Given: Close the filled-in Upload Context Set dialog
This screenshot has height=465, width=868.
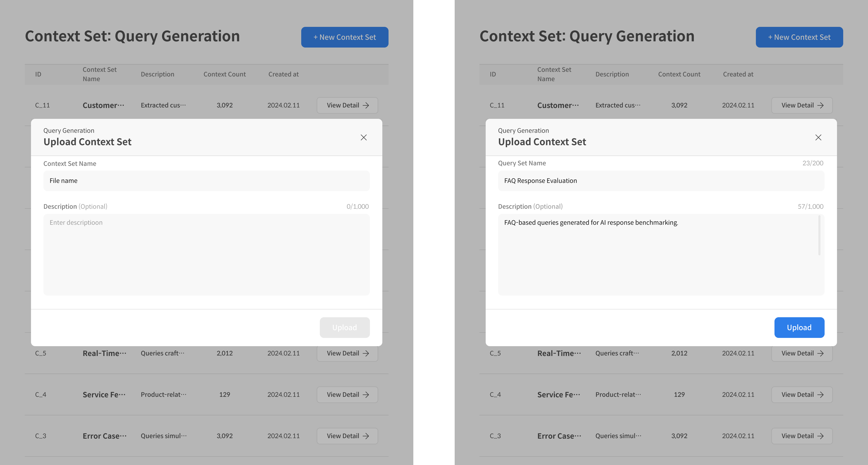Looking at the screenshot, I should tap(818, 137).
